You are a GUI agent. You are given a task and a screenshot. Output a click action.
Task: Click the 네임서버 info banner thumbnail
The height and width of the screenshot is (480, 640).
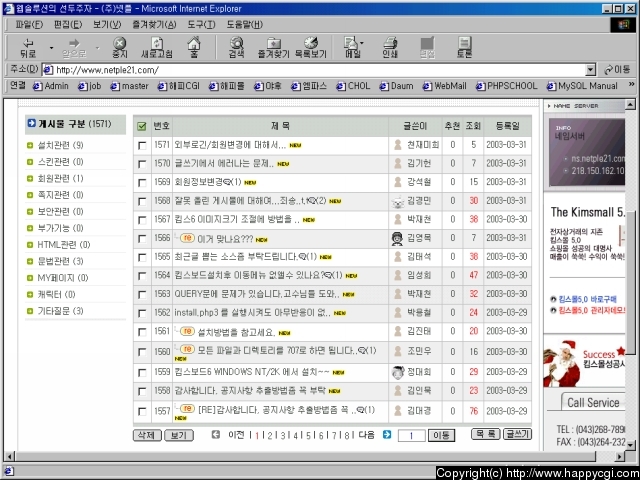coord(587,152)
